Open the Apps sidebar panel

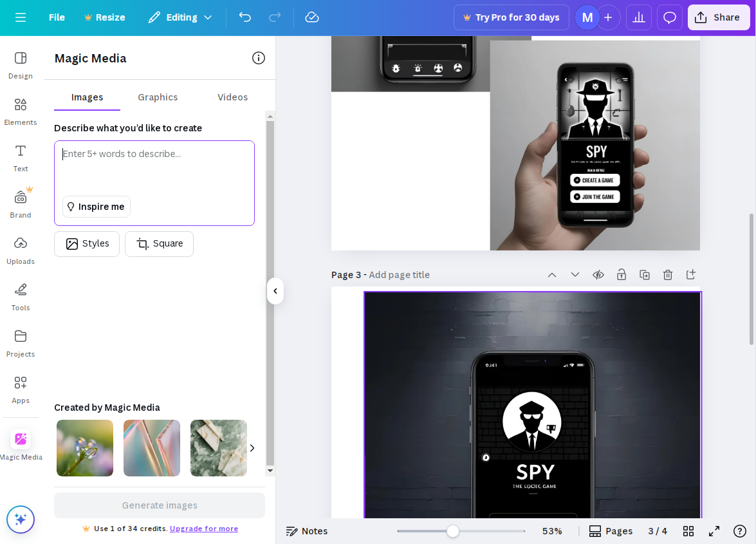click(x=20, y=389)
